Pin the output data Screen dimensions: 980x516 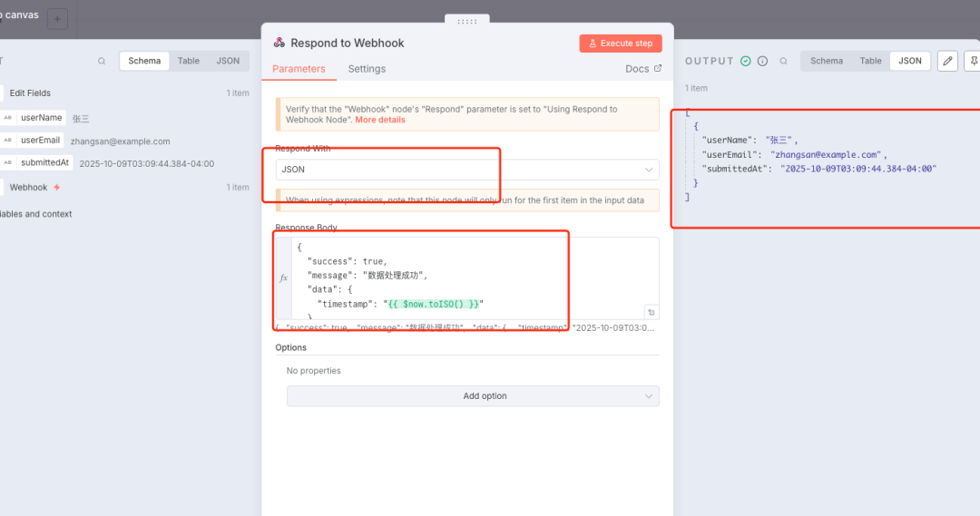(x=973, y=61)
